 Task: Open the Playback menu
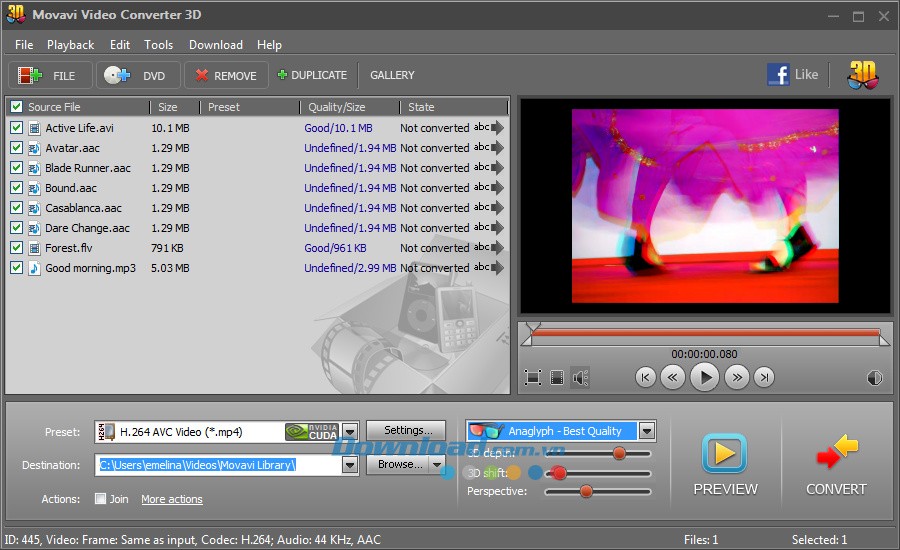pos(71,45)
